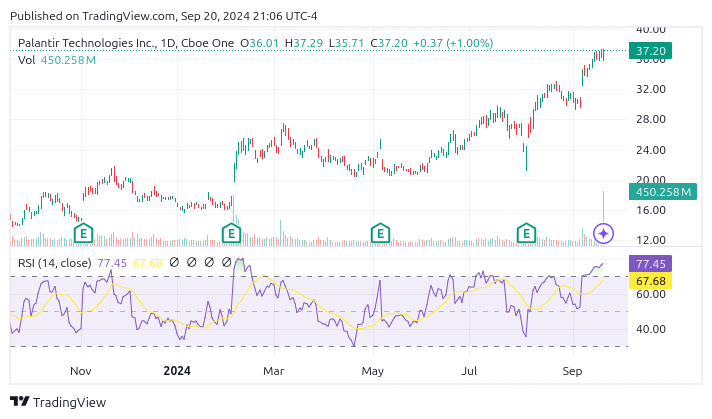Click the 2024 label on time axis
This screenshot has height=419, width=712.
click(x=176, y=370)
